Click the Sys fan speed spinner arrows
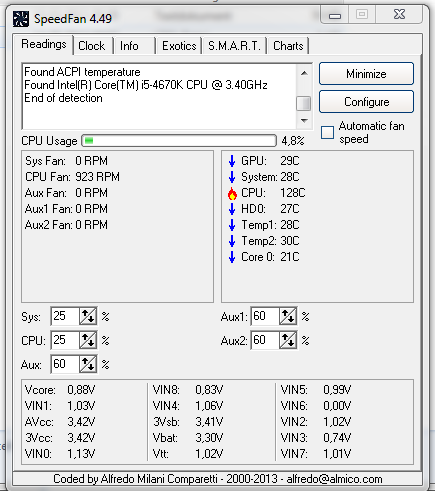 tap(88, 316)
